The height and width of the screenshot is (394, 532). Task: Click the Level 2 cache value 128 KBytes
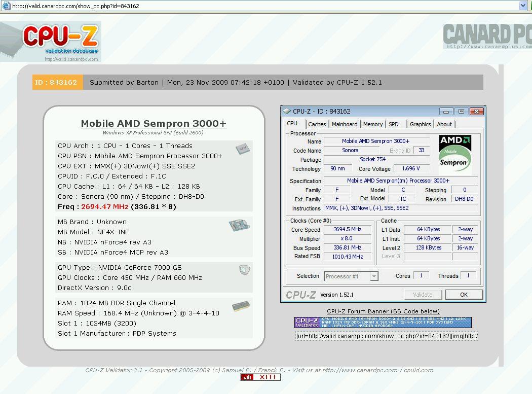[x=428, y=247]
